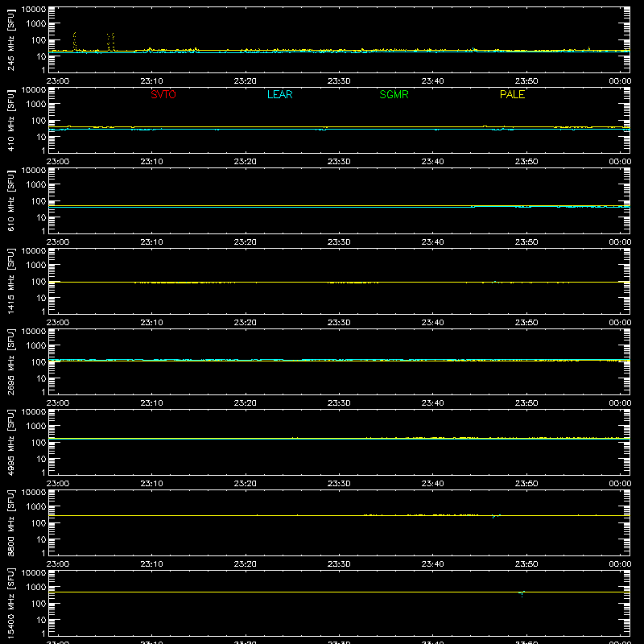Click the 10000 tick label on 245 MHz axis
Viewport: 644px width, 644px height.
[34, 9]
